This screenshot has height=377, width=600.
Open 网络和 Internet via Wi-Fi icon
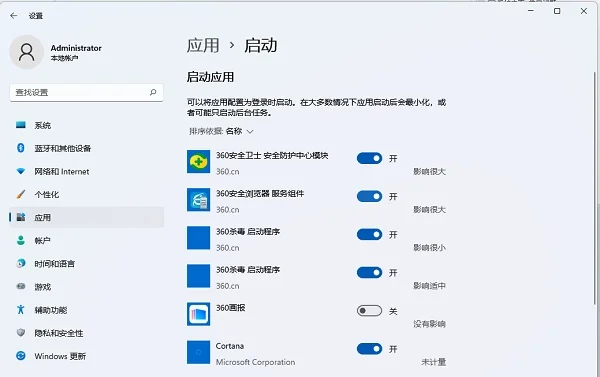[21, 171]
